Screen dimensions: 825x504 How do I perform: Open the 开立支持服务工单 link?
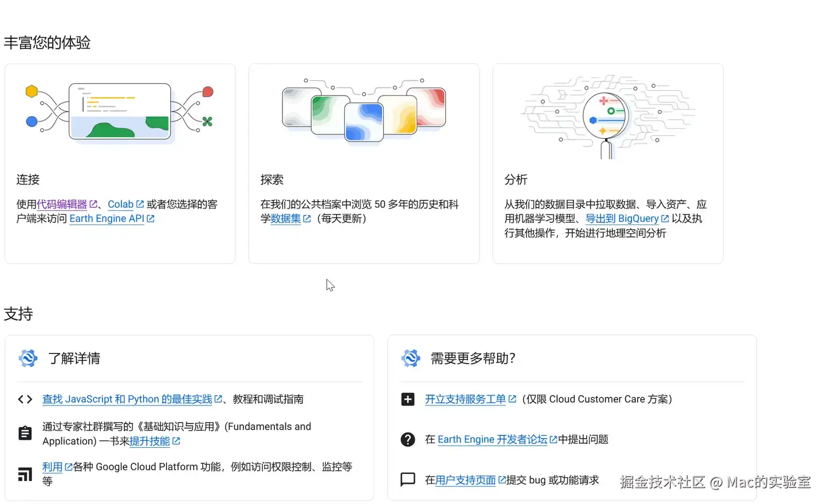[465, 399]
